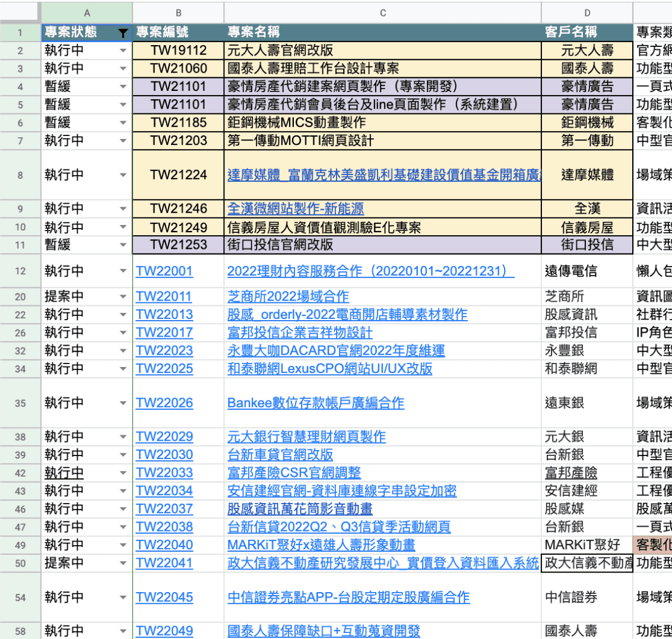672x639 pixels.
Task: Open the 永豐大咖DACARD官網2022年度維運 link
Action: coord(336,351)
